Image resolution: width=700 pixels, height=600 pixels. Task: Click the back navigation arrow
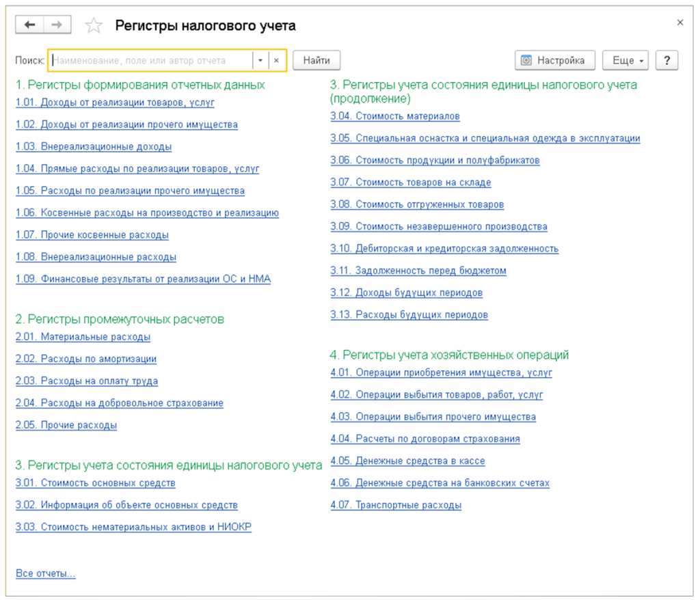coord(29,25)
